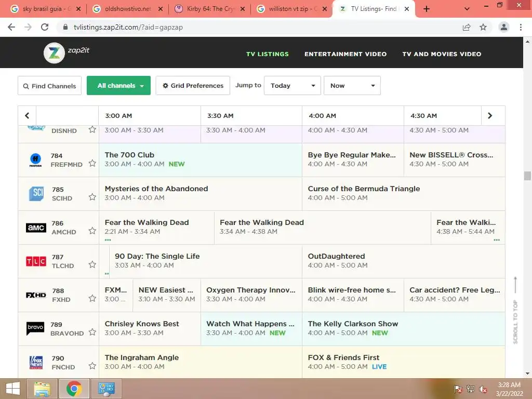Click the volume muted tray icon
This screenshot has height=399, width=532.
pyautogui.click(x=483, y=389)
